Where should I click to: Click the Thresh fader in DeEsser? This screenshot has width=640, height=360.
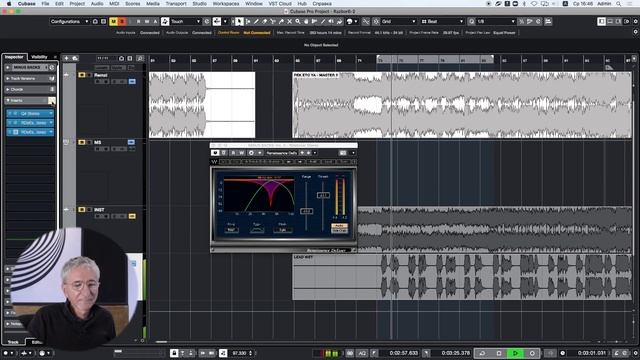pyautogui.click(x=323, y=195)
